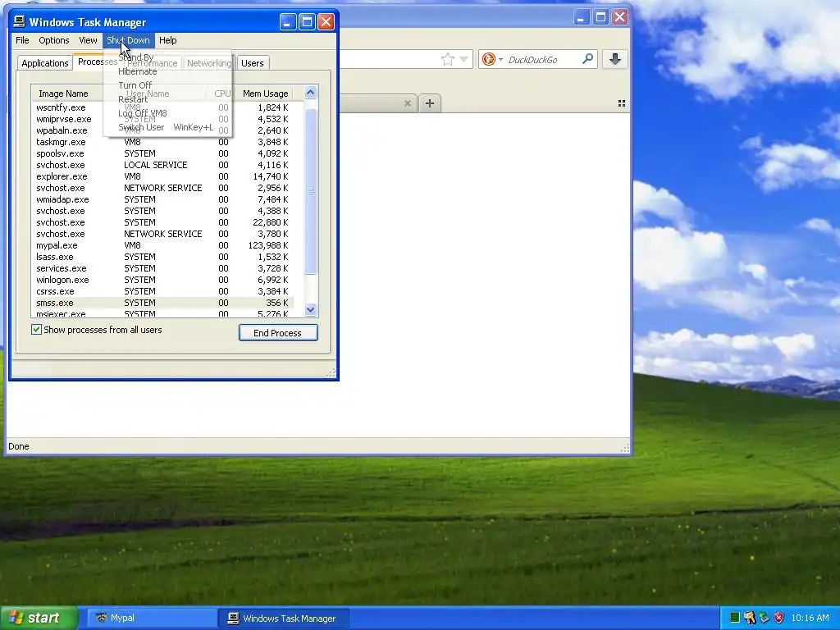Sort by the Mem Usage column header

[265, 94]
